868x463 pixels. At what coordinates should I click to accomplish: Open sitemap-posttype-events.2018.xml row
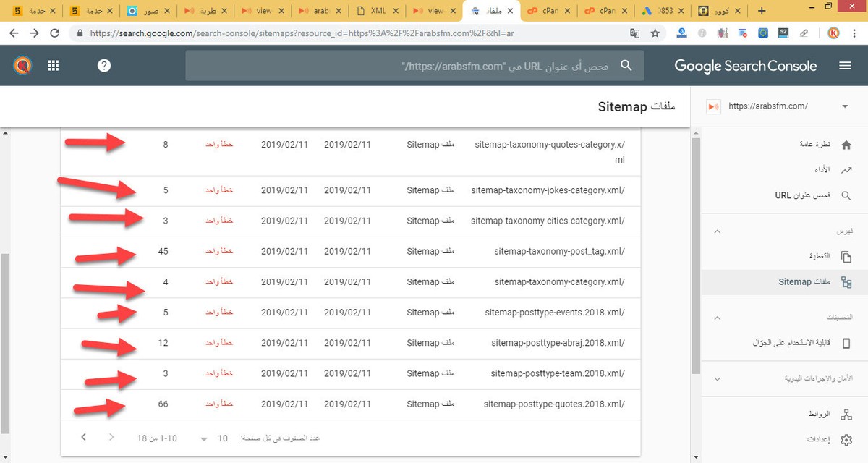351,313
